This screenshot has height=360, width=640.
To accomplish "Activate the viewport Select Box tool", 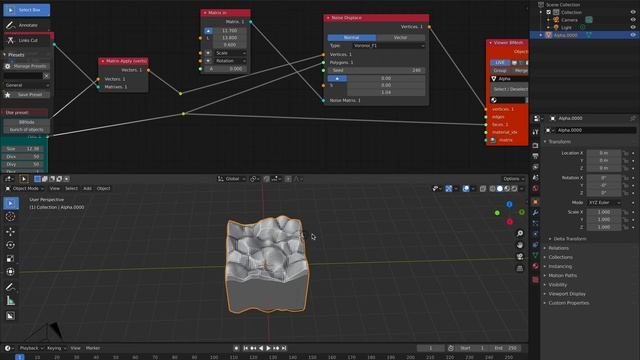I will point(11,203).
